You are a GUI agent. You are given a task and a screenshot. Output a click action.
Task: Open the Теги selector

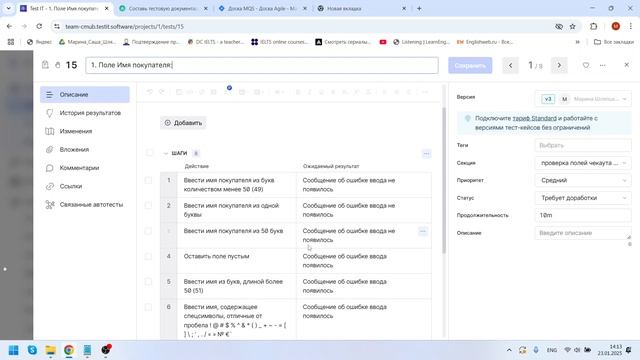click(583, 145)
